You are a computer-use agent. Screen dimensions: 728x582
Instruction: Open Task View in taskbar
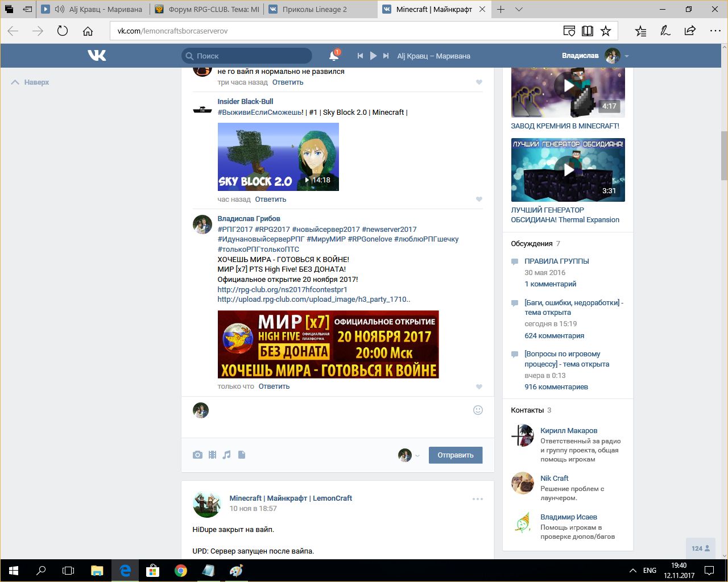click(68, 570)
